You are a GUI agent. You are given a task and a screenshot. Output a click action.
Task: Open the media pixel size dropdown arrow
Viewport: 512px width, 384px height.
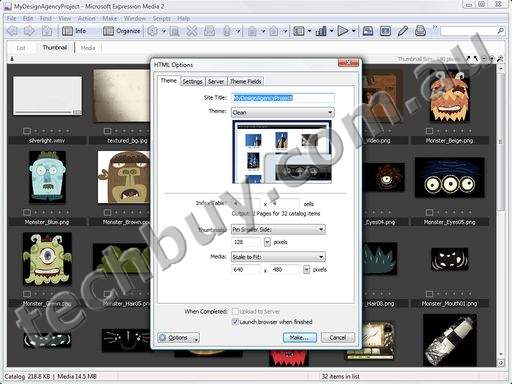point(306,269)
